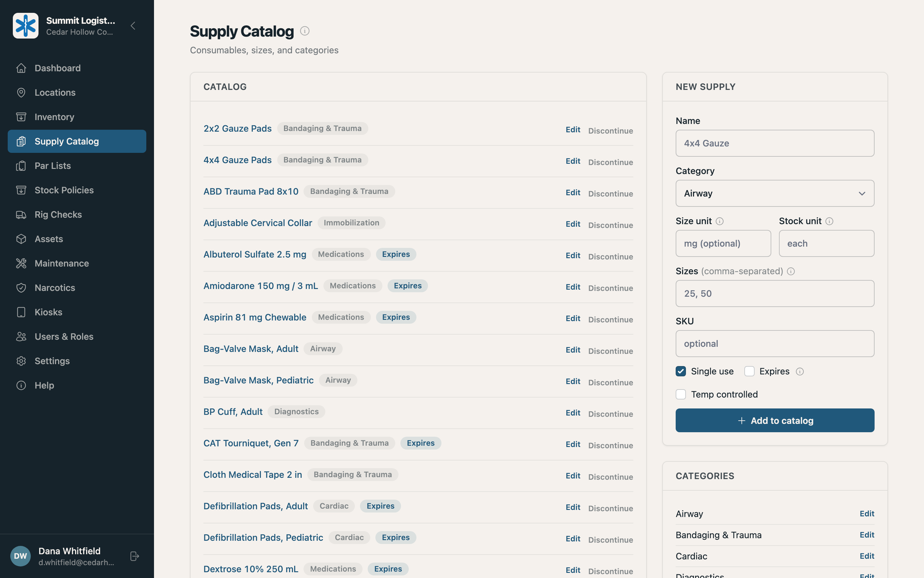Click the Assets cube icon

21,239
